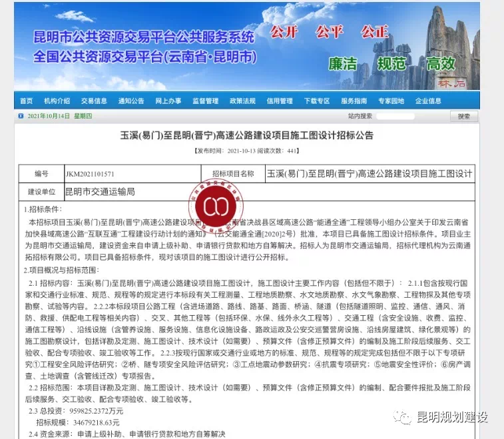Click the 搜索 button
Viewport: 504px width, 439px height.
[464, 117]
